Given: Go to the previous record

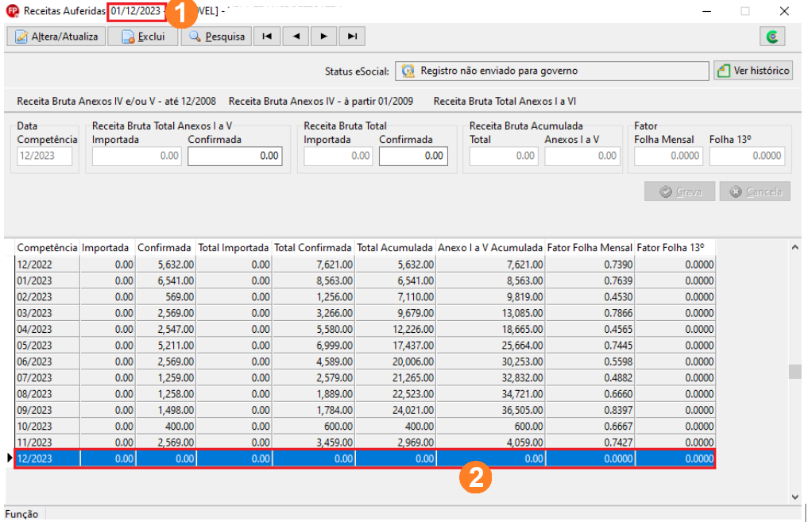Looking at the screenshot, I should [296, 37].
